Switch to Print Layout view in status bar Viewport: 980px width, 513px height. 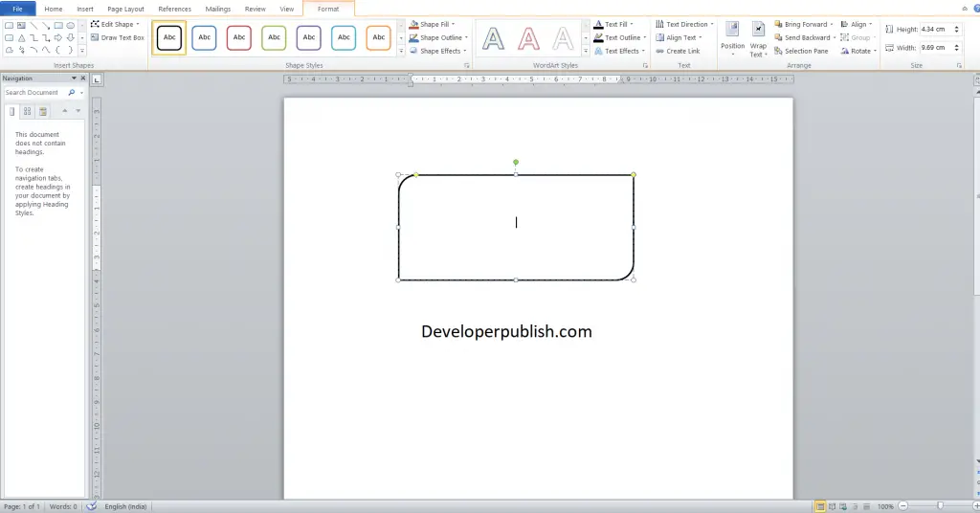(x=820, y=506)
